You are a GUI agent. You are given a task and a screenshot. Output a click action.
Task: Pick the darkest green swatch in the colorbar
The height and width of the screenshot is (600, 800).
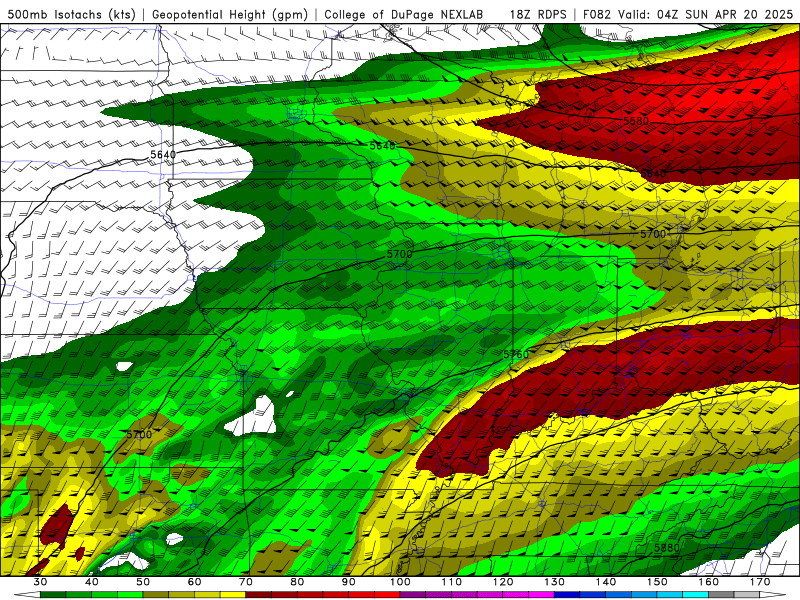(x=53, y=595)
